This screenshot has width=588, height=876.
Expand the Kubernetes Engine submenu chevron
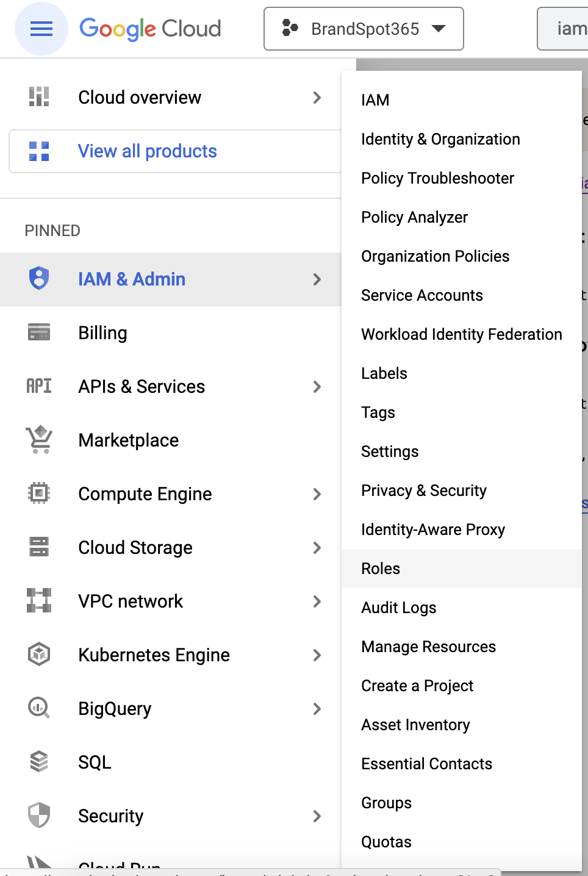(x=317, y=655)
